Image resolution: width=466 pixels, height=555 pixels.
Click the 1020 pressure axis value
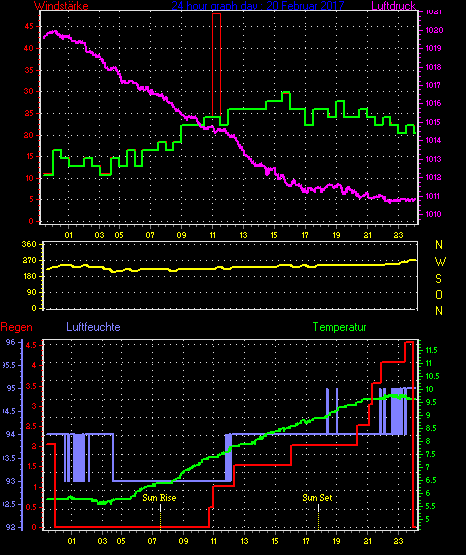(434, 30)
